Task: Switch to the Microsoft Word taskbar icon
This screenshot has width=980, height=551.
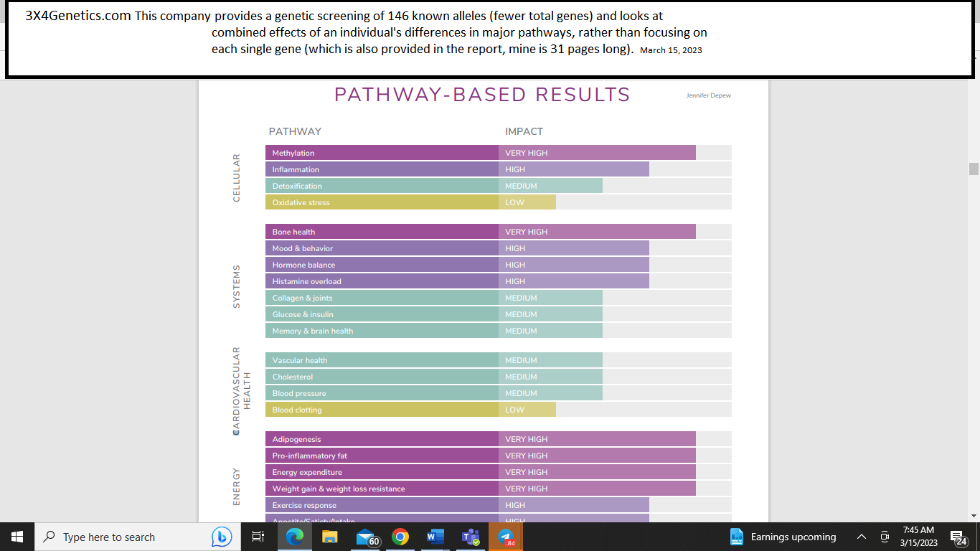Action: [435, 537]
